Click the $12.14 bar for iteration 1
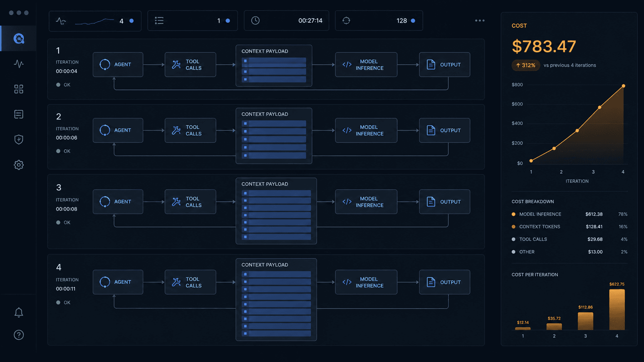Image resolution: width=644 pixels, height=362 pixels. tap(523, 329)
